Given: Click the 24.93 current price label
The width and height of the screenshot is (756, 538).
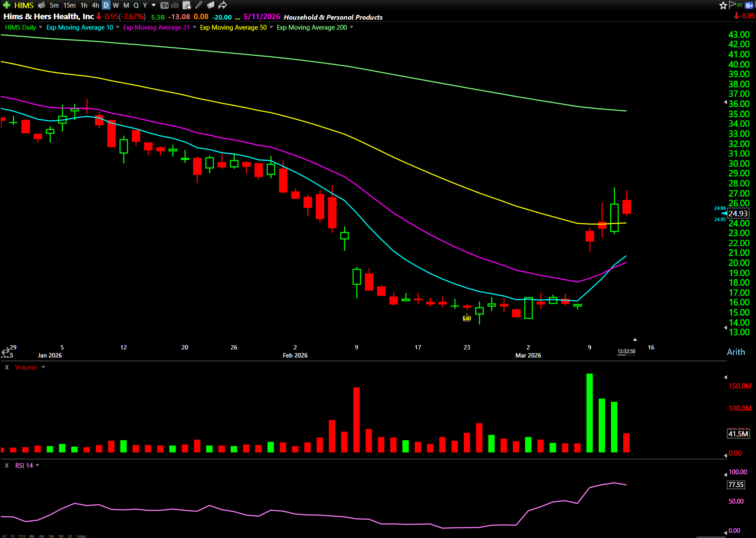Looking at the screenshot, I should point(738,213).
